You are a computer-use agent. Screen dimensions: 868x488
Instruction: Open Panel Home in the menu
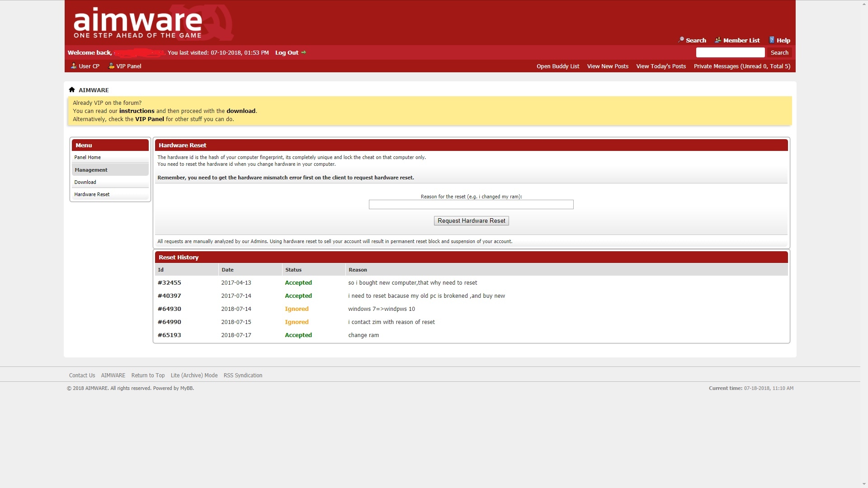(88, 157)
